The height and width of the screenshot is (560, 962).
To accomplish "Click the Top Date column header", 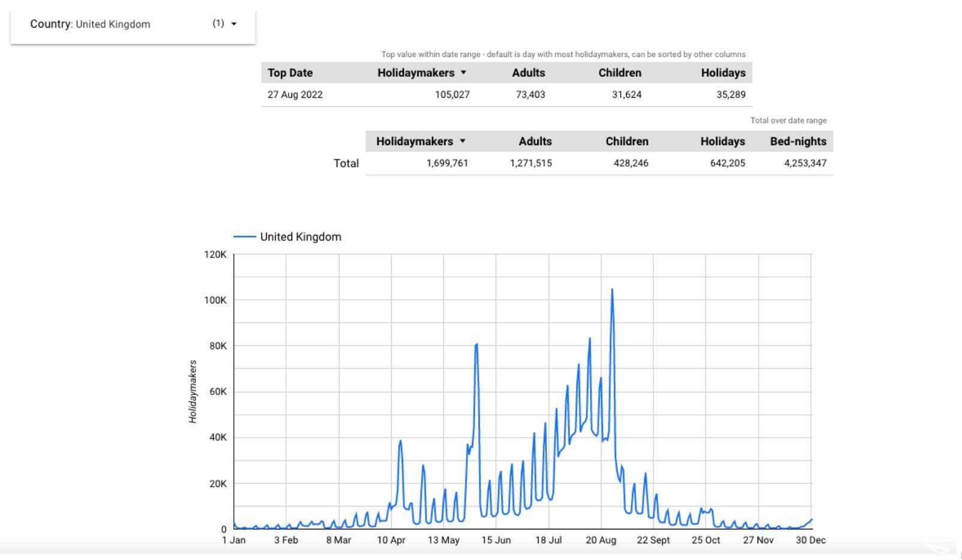I will pyautogui.click(x=290, y=73).
